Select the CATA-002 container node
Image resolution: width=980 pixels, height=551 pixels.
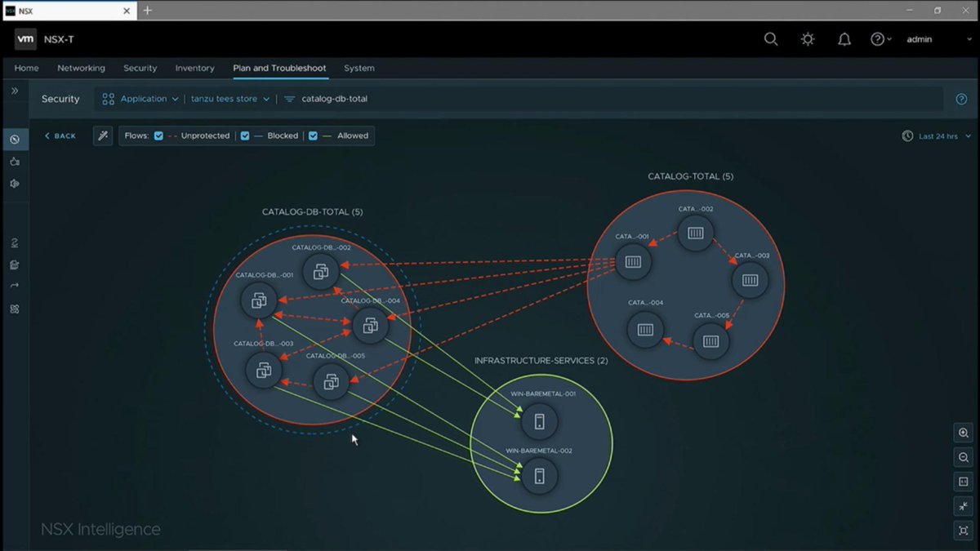point(695,233)
